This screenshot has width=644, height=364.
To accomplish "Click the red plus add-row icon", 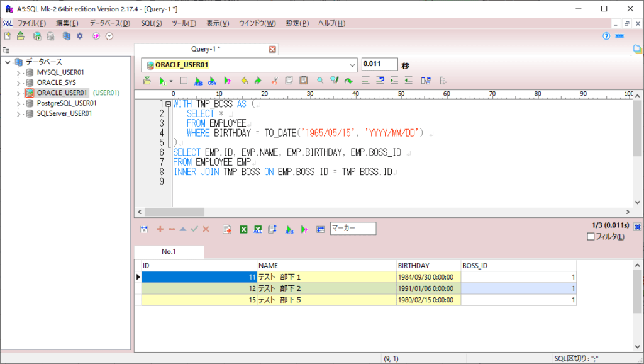I will [x=160, y=230].
